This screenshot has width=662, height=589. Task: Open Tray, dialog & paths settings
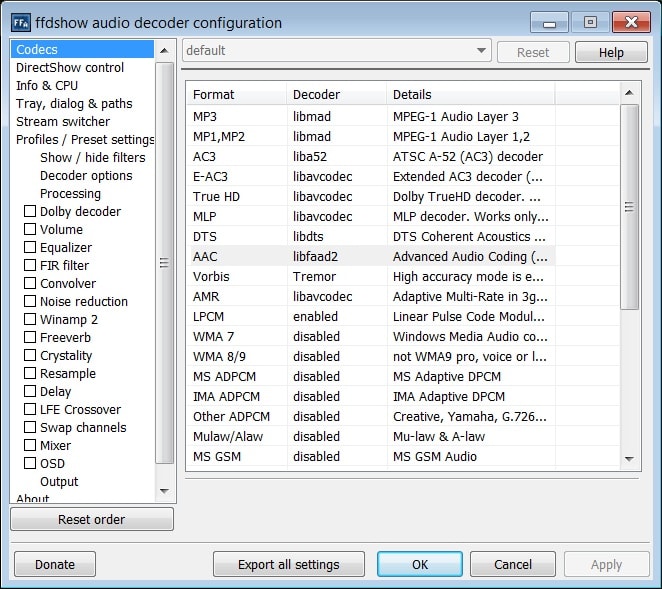pos(74,104)
